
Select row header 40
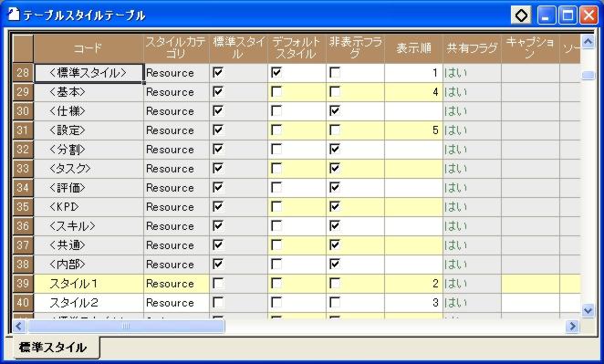pos(23,302)
